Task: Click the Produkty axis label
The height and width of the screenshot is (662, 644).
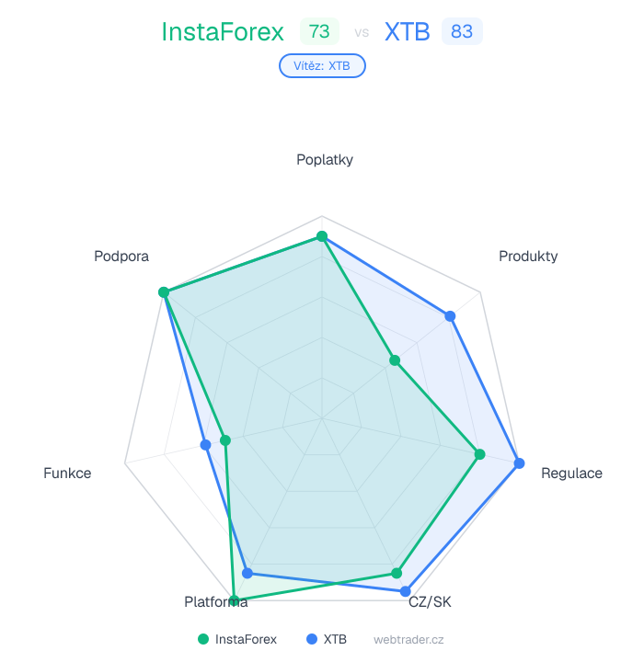Action: coord(528,256)
